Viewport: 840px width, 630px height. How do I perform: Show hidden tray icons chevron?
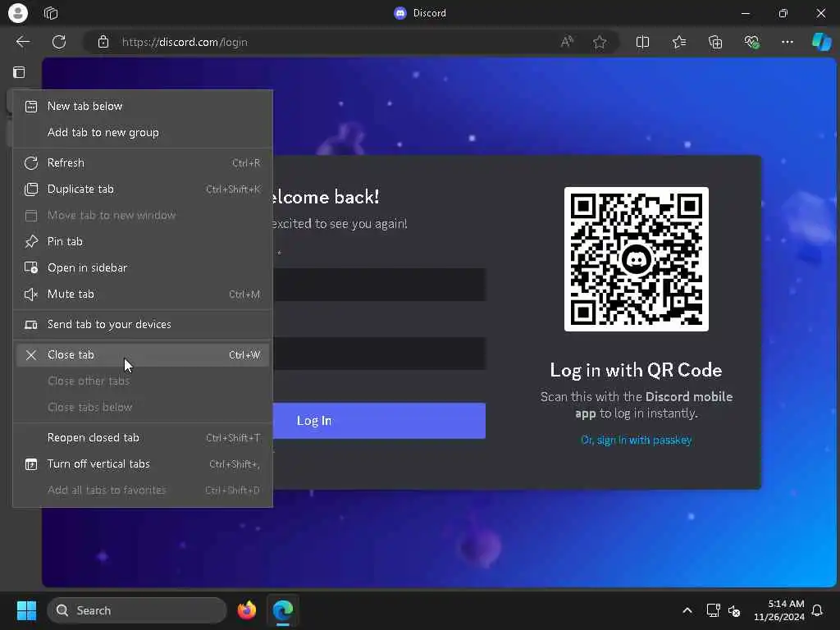pos(687,610)
